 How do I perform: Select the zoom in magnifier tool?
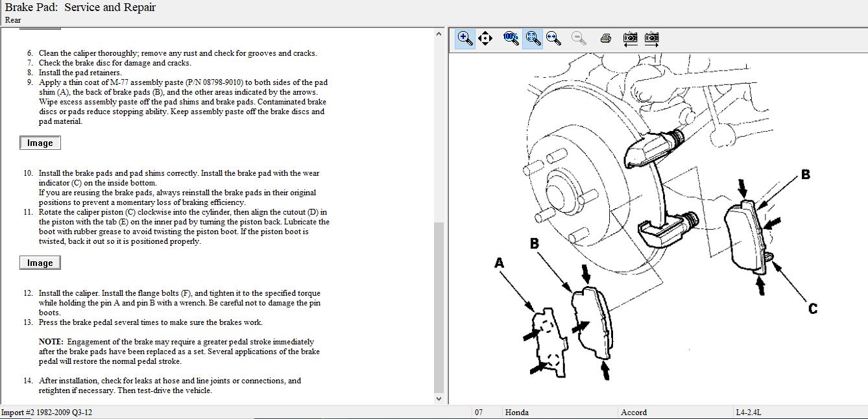pyautogui.click(x=464, y=38)
